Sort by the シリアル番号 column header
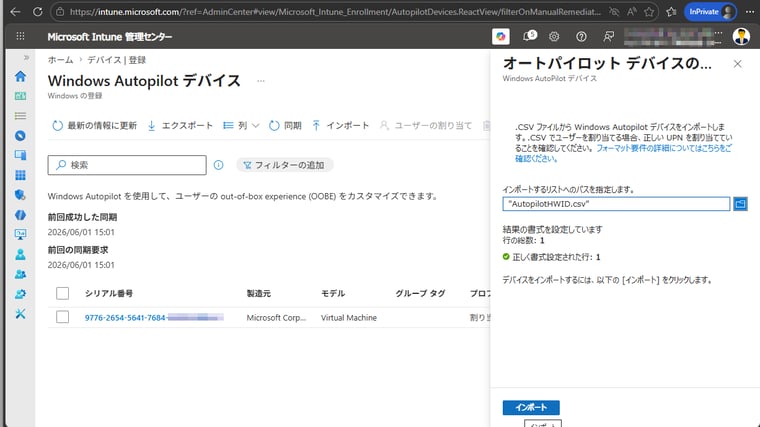 (x=109, y=293)
